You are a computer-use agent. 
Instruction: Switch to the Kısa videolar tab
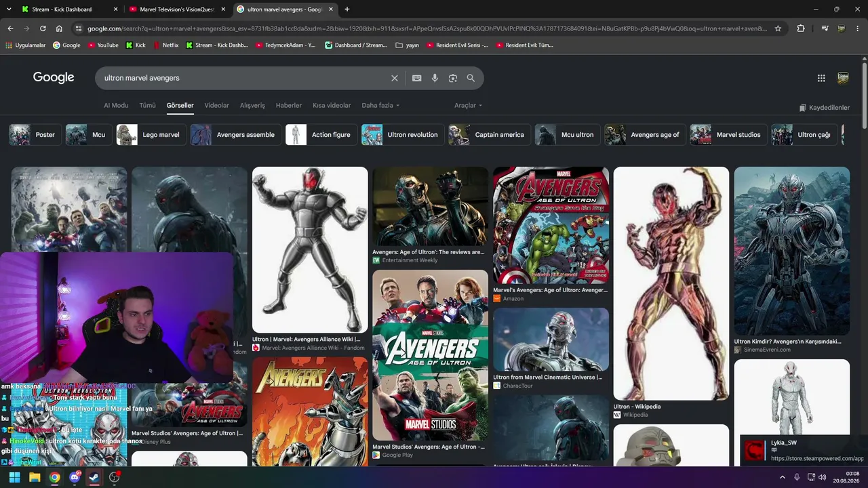[332, 106]
